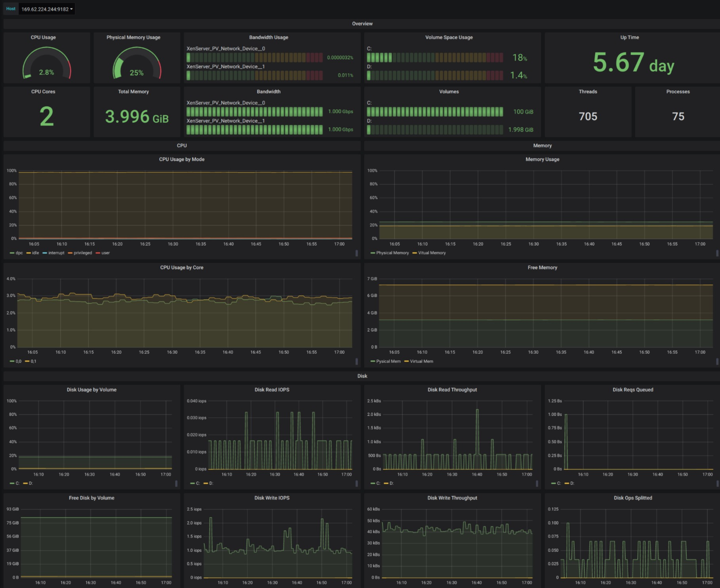Image resolution: width=720 pixels, height=588 pixels.
Task: Collapse the Disk row header
Action: 362,376
